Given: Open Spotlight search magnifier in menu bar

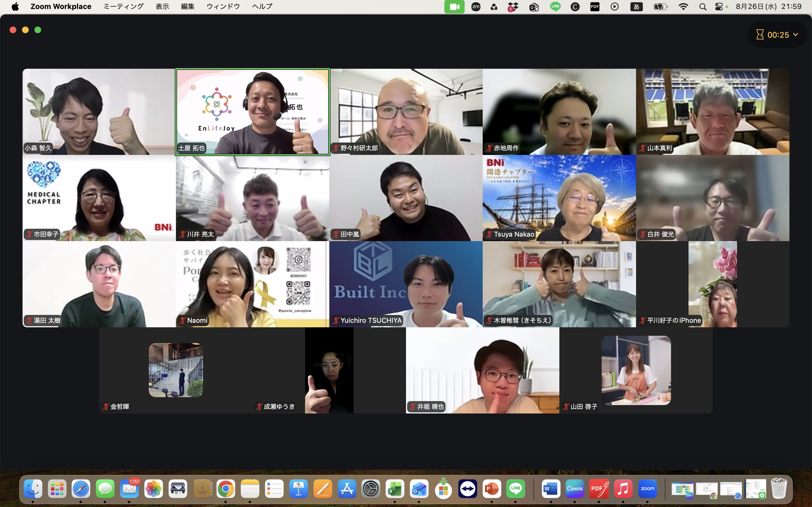Looking at the screenshot, I should [x=703, y=7].
